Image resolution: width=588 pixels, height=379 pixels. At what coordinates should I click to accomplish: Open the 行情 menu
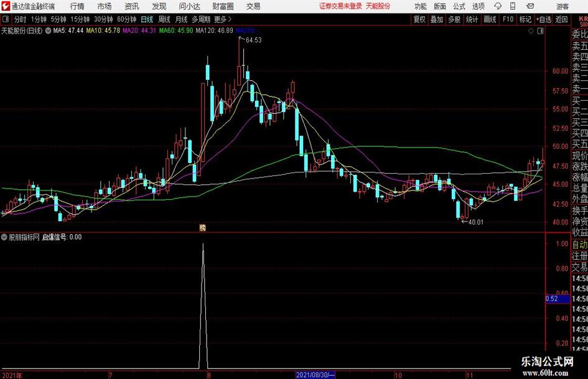[77, 6]
